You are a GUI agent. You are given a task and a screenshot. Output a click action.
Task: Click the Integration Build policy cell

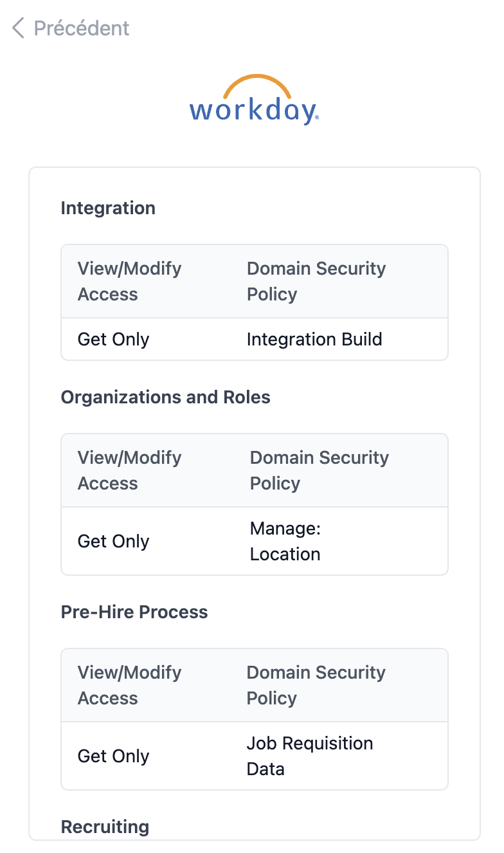click(x=314, y=339)
